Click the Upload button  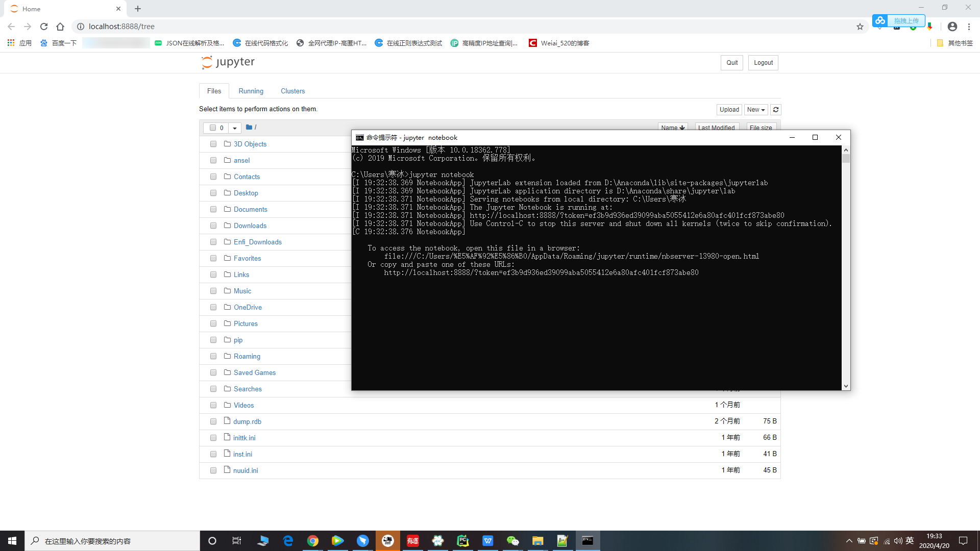click(x=729, y=109)
